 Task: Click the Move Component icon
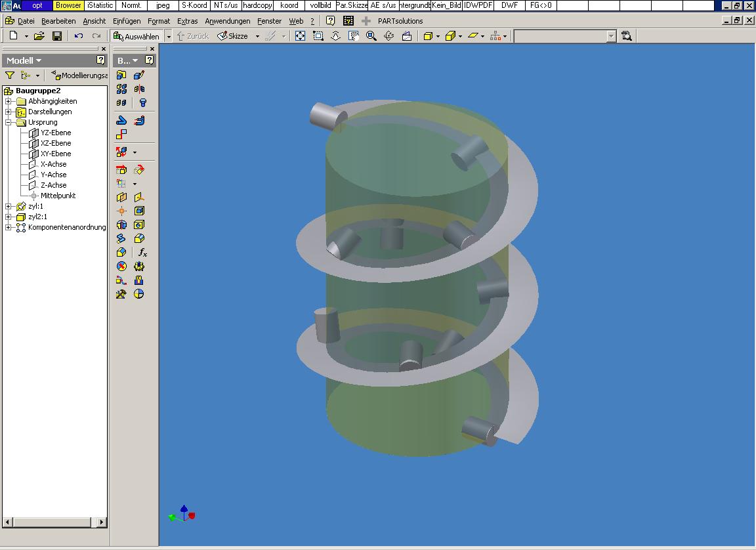[121, 170]
